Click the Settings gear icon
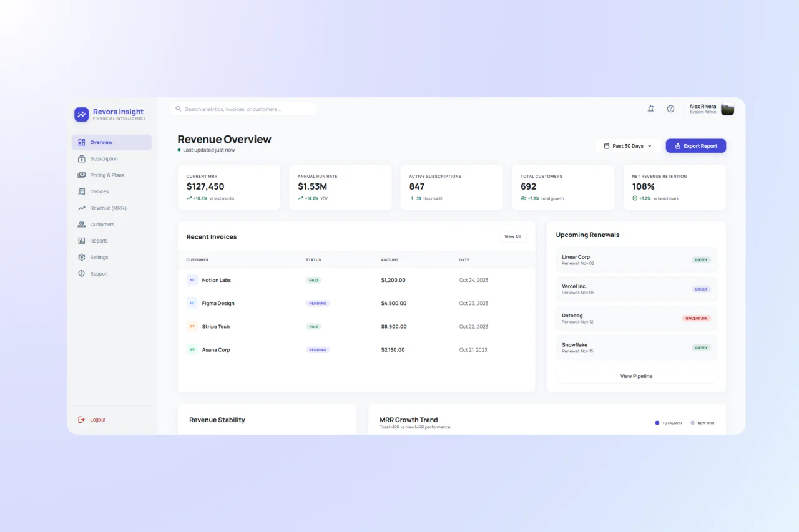This screenshot has width=799, height=532. pos(82,257)
